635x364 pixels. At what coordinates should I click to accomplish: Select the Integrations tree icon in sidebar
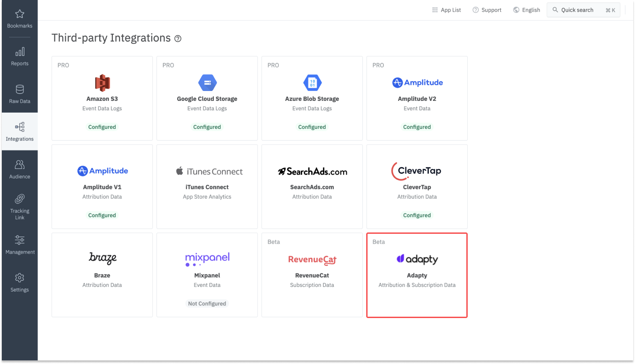(x=20, y=127)
